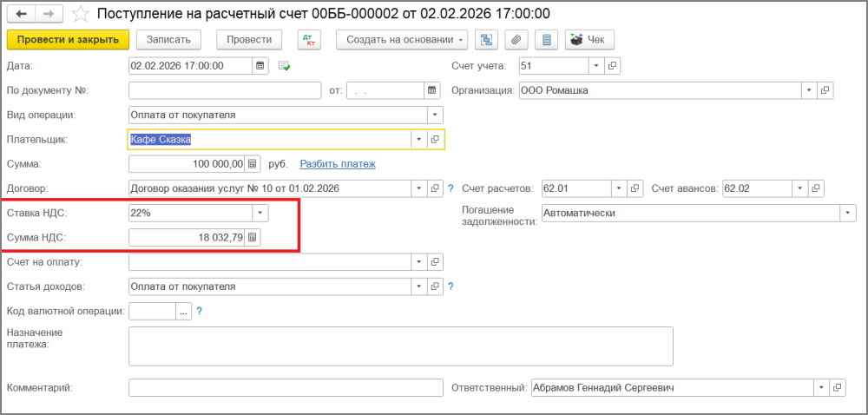Show Дт/Кт postings of the document
The image size is (868, 415).
click(310, 40)
